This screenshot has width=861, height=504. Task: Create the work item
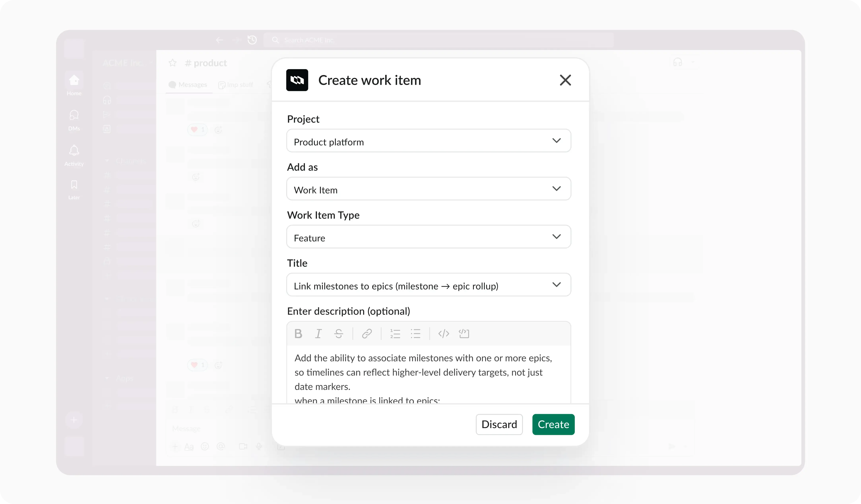pyautogui.click(x=553, y=424)
